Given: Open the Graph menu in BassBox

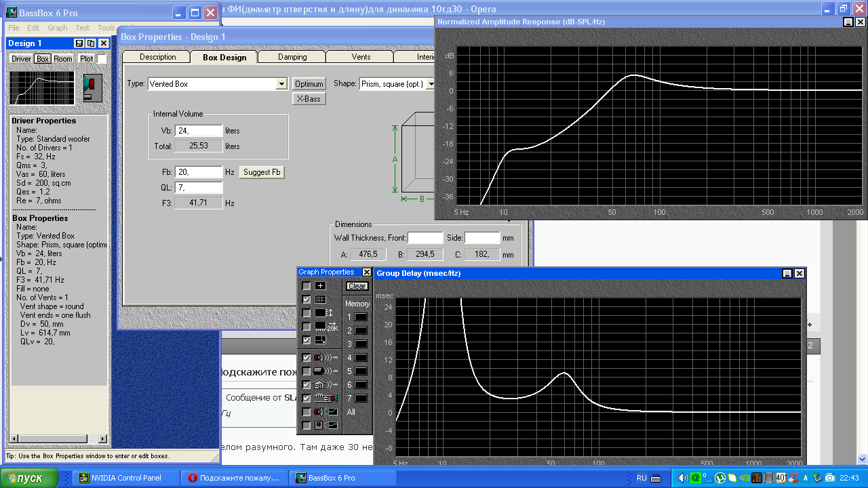Looking at the screenshot, I should [58, 28].
